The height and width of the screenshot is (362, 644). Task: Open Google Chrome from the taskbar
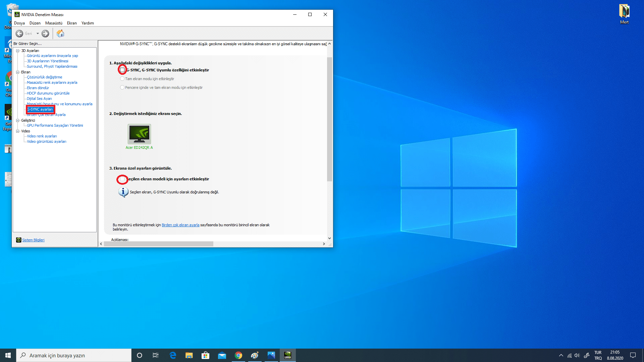pos(238,355)
